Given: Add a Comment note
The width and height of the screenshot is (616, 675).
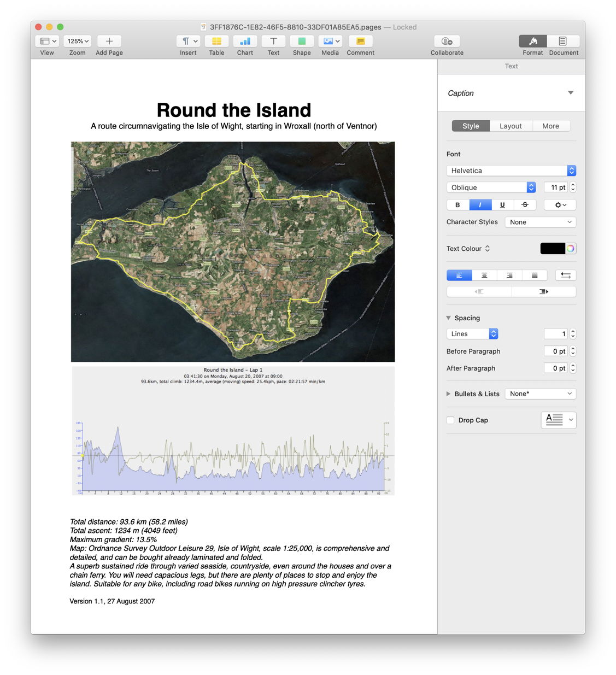Looking at the screenshot, I should click(360, 41).
